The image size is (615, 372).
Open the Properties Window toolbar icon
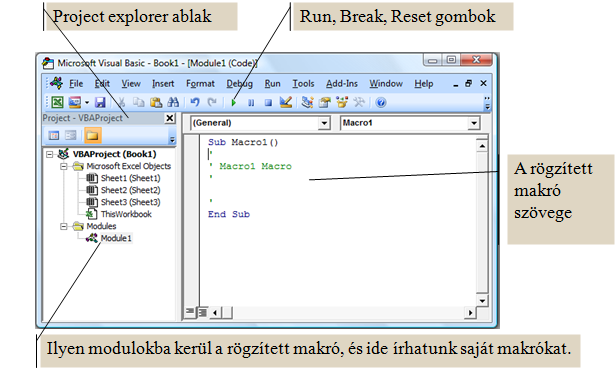coord(324,102)
